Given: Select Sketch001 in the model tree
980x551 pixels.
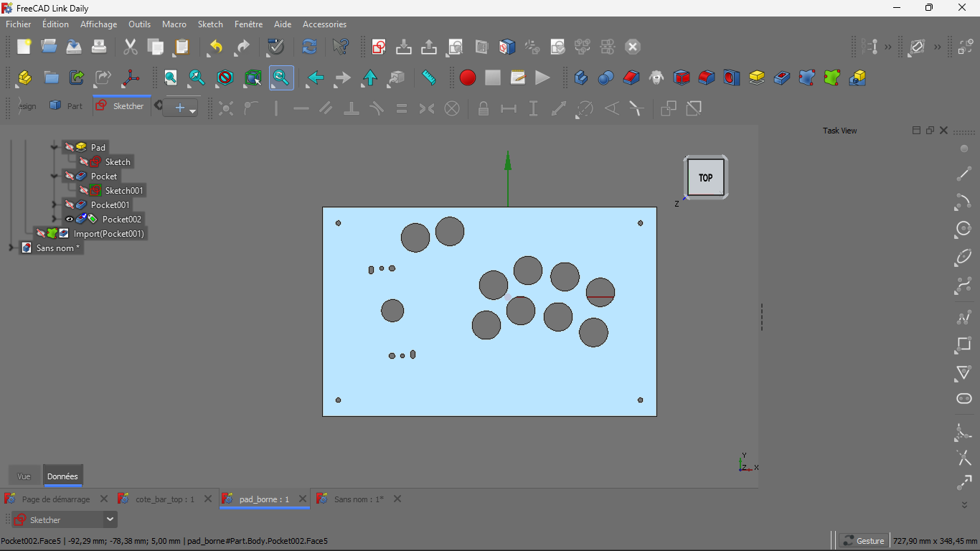Looking at the screenshot, I should coord(124,190).
